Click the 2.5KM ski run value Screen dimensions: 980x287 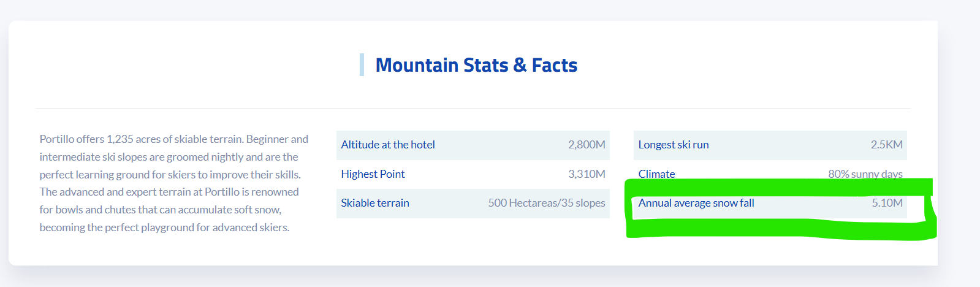pyautogui.click(x=887, y=145)
